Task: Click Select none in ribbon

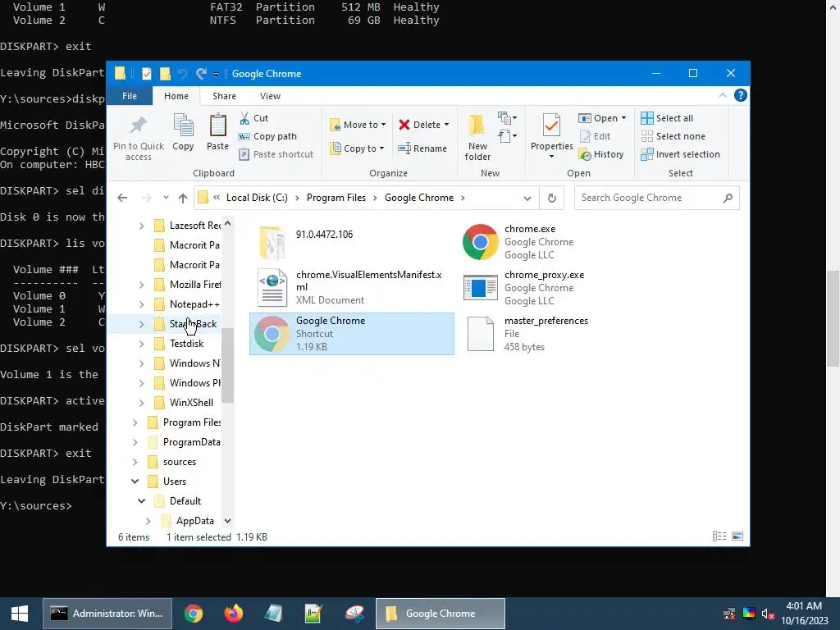Action: tap(673, 136)
